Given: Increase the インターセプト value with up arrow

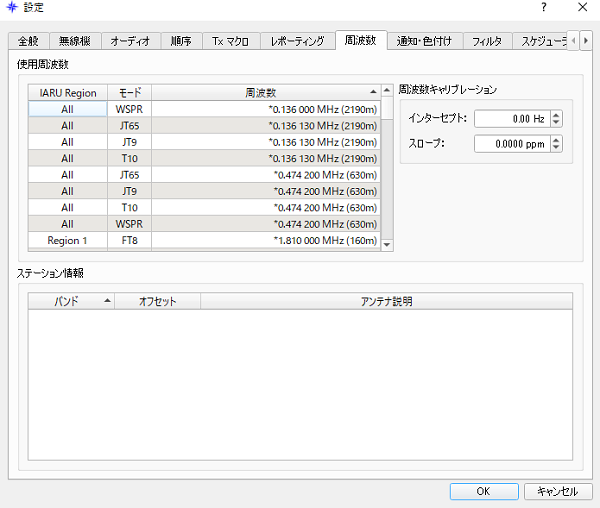Looking at the screenshot, I should coord(556,114).
